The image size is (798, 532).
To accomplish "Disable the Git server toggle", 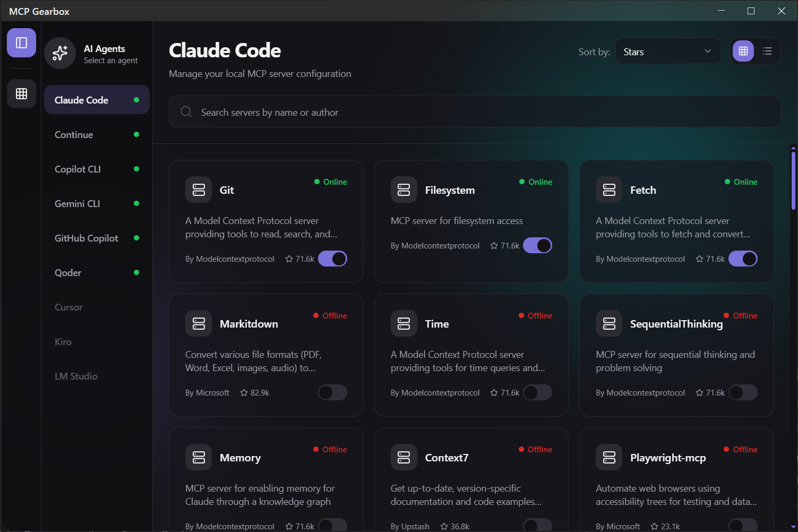I will (332, 259).
